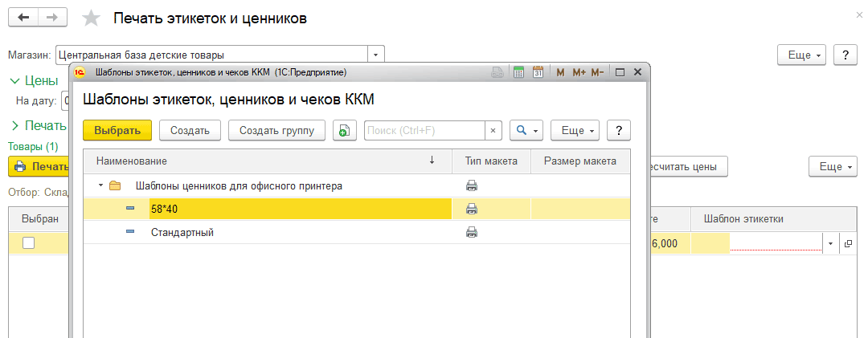The image size is (868, 338).
Task: Maximize the templates dialog window
Action: click(620, 72)
